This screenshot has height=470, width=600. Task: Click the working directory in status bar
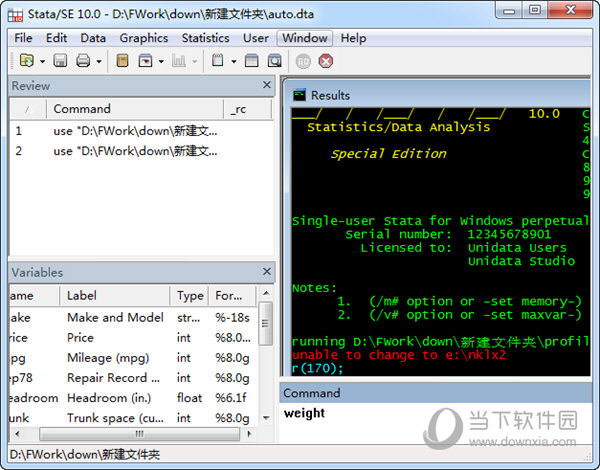tap(85, 455)
